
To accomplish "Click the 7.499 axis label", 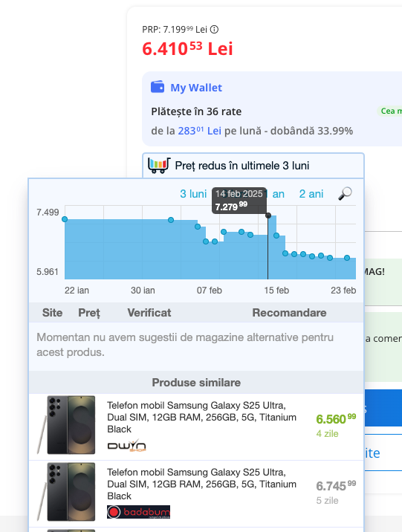I will click(48, 213).
